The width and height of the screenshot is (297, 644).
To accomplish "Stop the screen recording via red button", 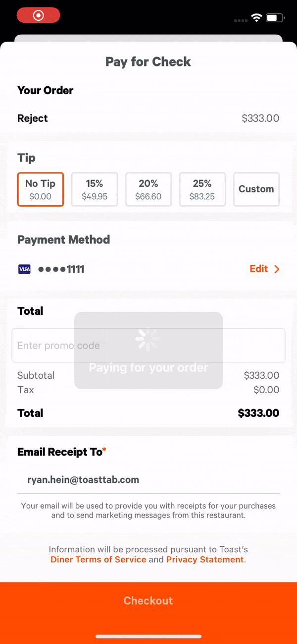I will (38, 15).
